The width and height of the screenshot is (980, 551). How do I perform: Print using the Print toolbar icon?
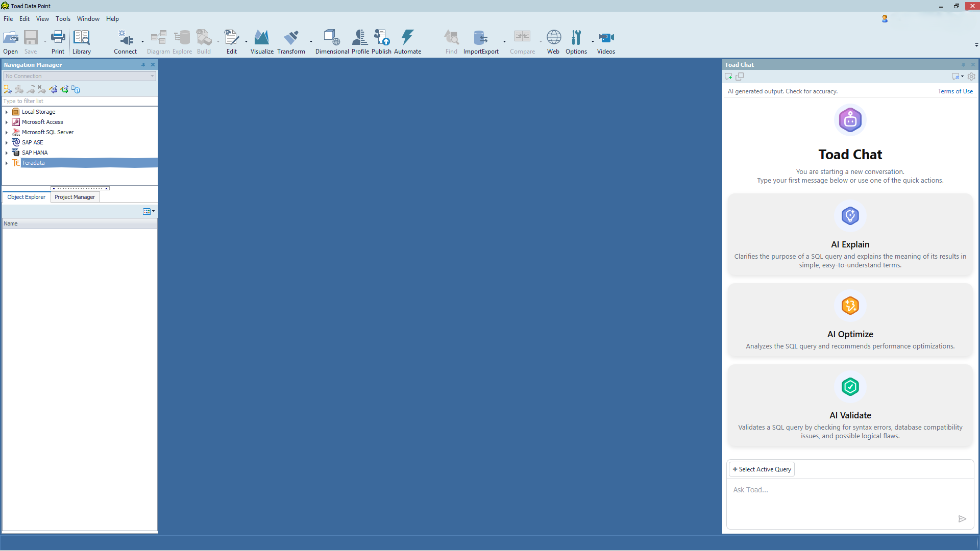[58, 42]
